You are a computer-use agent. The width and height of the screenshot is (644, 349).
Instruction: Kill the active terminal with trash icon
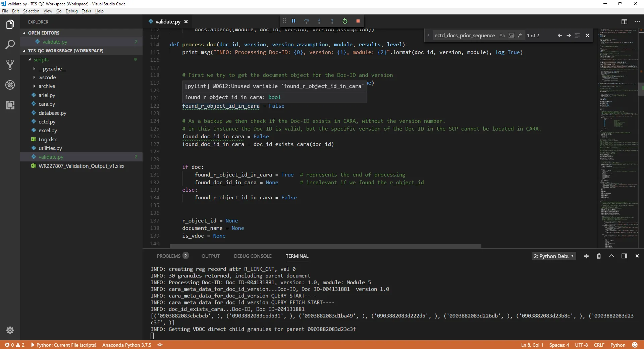coord(599,256)
